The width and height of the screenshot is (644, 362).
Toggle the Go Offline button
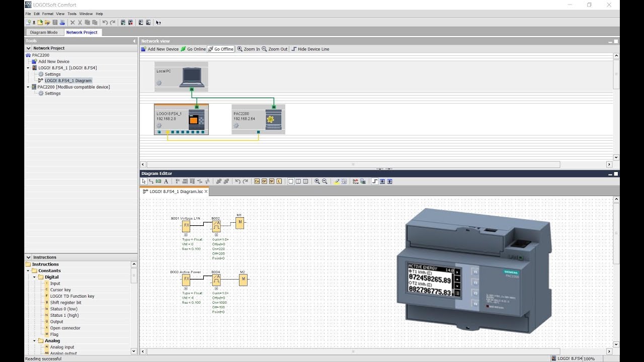(221, 49)
